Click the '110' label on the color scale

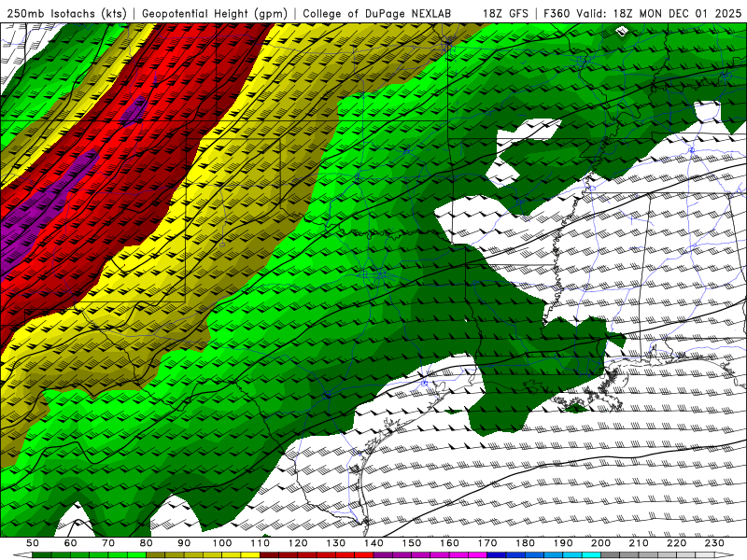(261, 543)
